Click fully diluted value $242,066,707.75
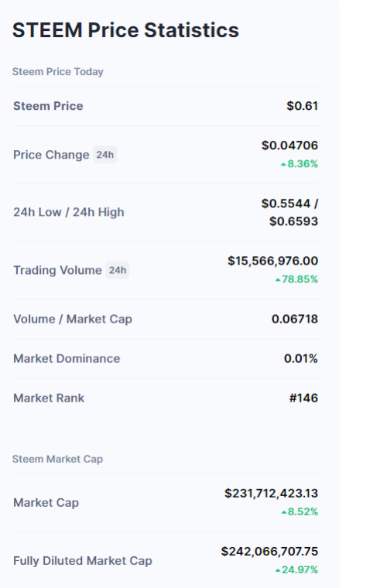The height and width of the screenshot is (588, 387). coord(269,551)
